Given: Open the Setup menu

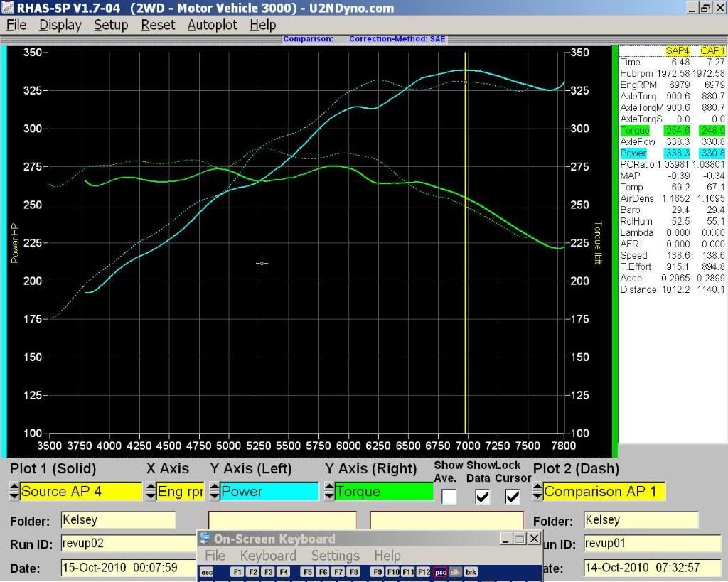Looking at the screenshot, I should 111,25.
